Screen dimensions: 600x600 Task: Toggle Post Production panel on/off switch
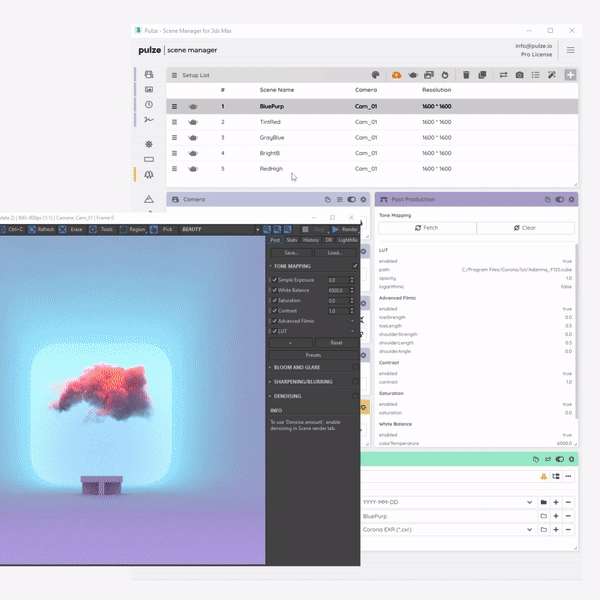tap(559, 199)
